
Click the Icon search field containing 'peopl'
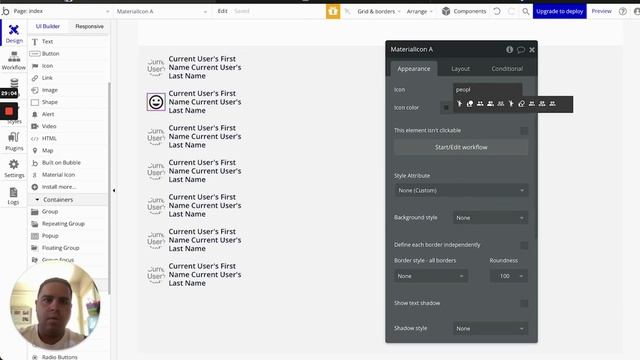point(488,90)
